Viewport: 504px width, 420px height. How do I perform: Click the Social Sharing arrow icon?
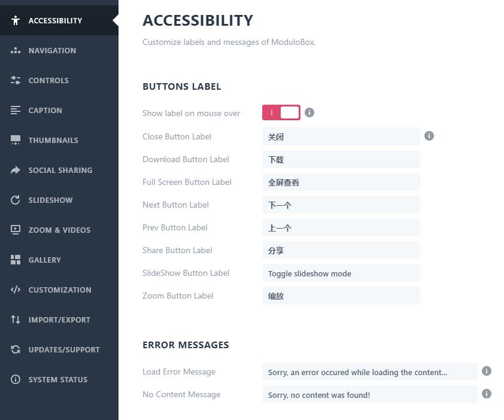click(16, 171)
